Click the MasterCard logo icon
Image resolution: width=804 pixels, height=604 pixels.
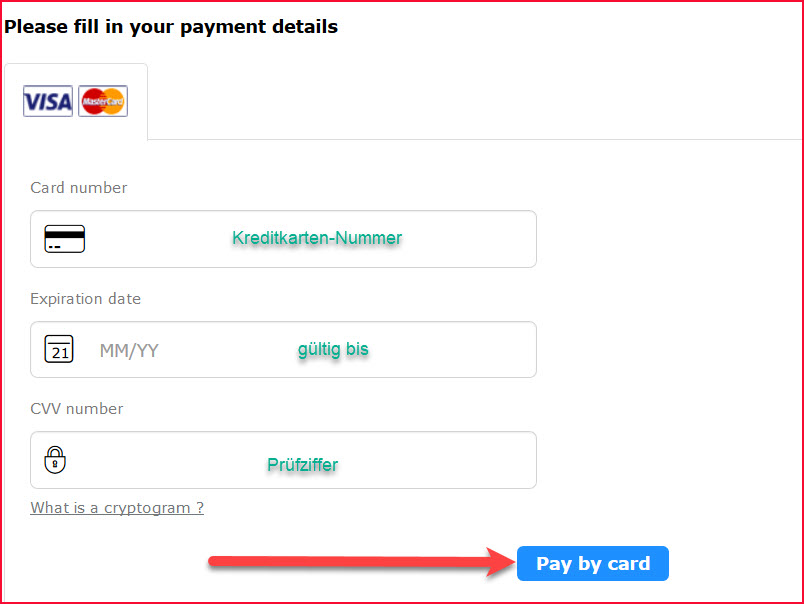(x=103, y=101)
